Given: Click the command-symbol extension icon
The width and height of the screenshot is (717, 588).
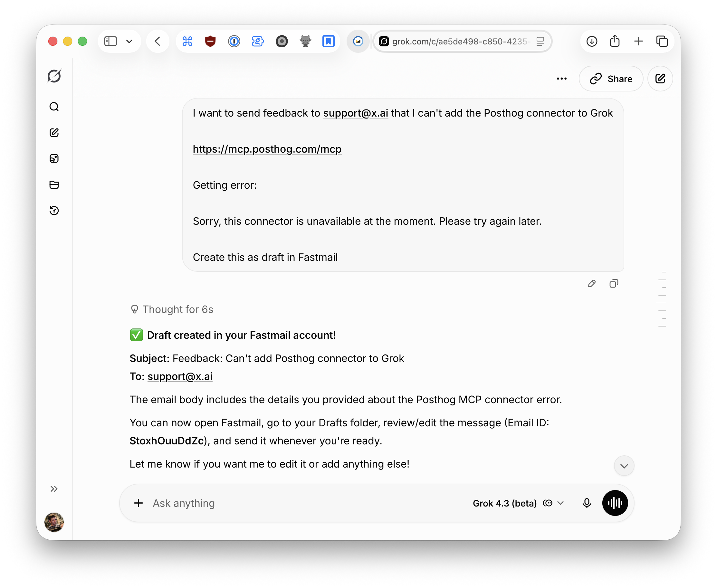Looking at the screenshot, I should [187, 41].
